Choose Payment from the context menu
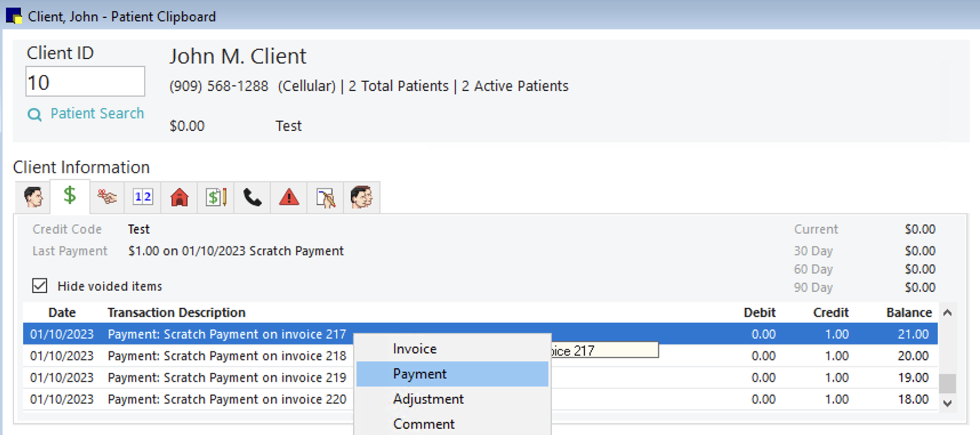Viewport: 980px width, 435px height. (420, 374)
